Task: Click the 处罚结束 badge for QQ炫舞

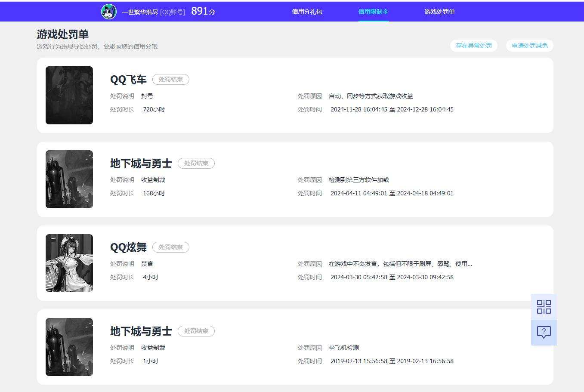Action: (171, 247)
